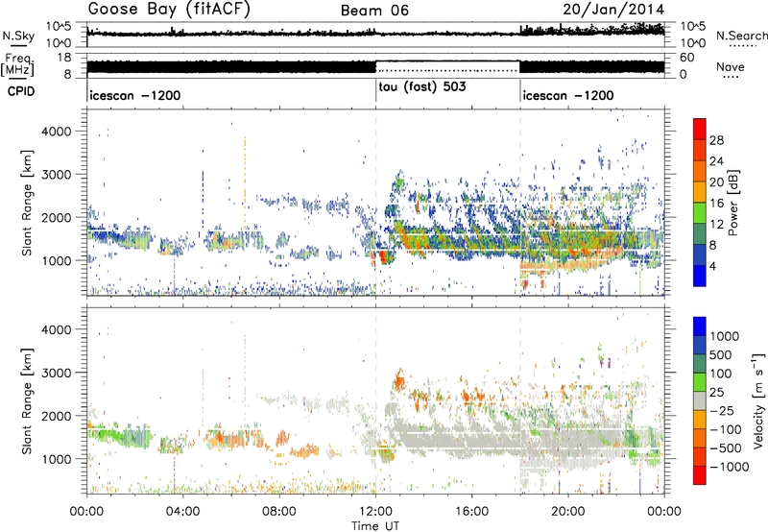The width and height of the screenshot is (768, 532).
Task: Click the "CPID" row label
Action: click(x=21, y=91)
